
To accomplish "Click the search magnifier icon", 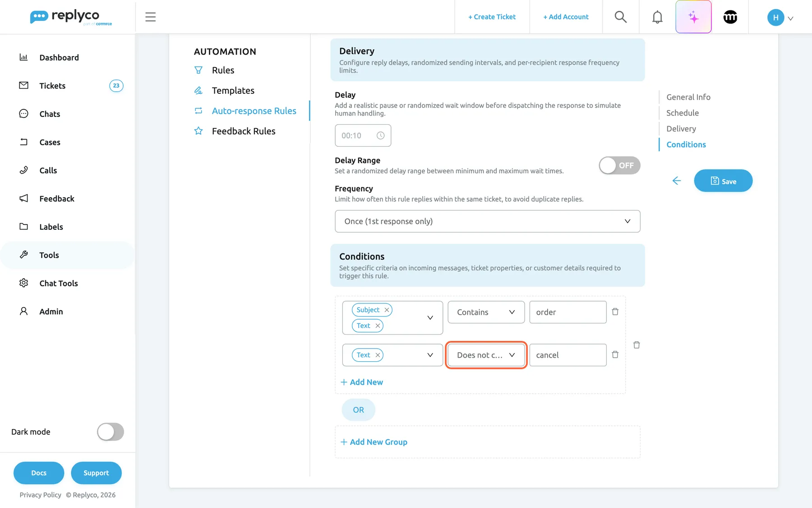I will click(621, 17).
